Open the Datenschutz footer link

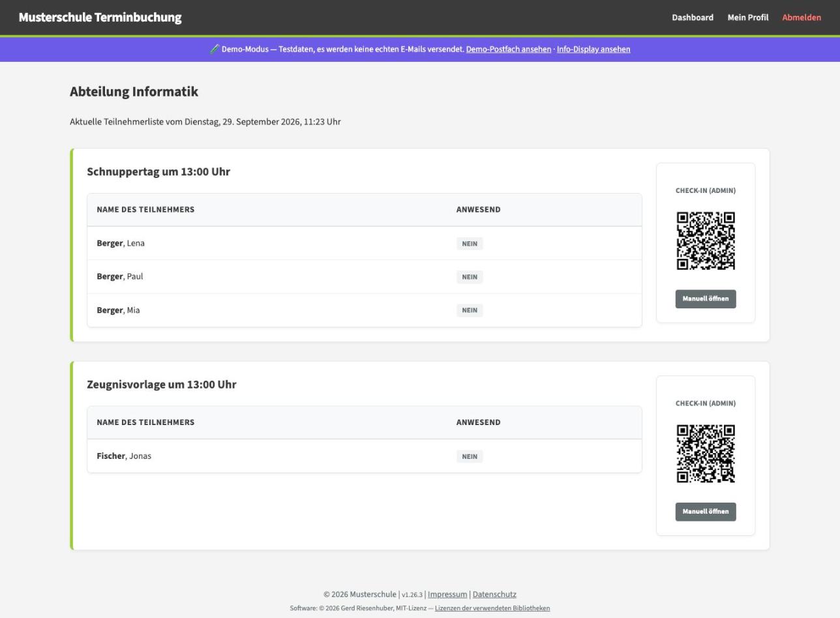click(494, 595)
